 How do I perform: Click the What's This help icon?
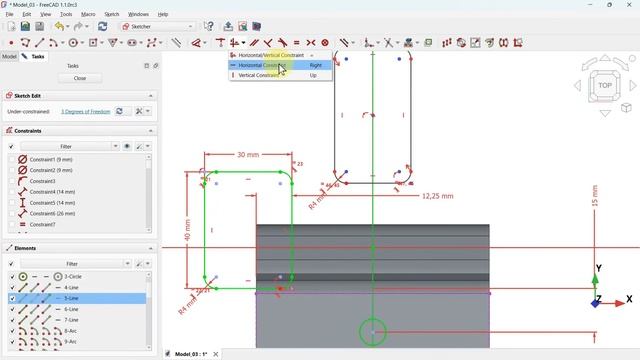209,27
